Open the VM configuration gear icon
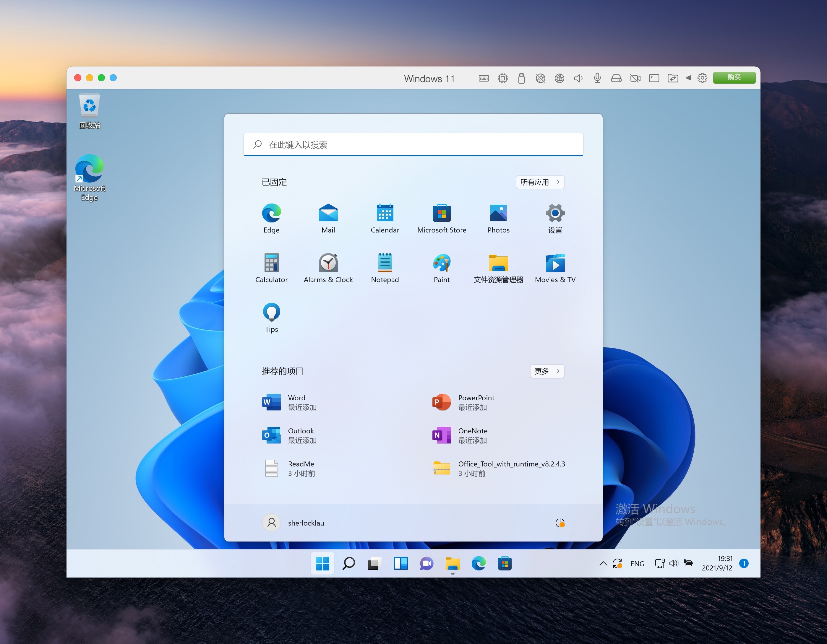Image resolution: width=827 pixels, height=644 pixels. pos(703,78)
